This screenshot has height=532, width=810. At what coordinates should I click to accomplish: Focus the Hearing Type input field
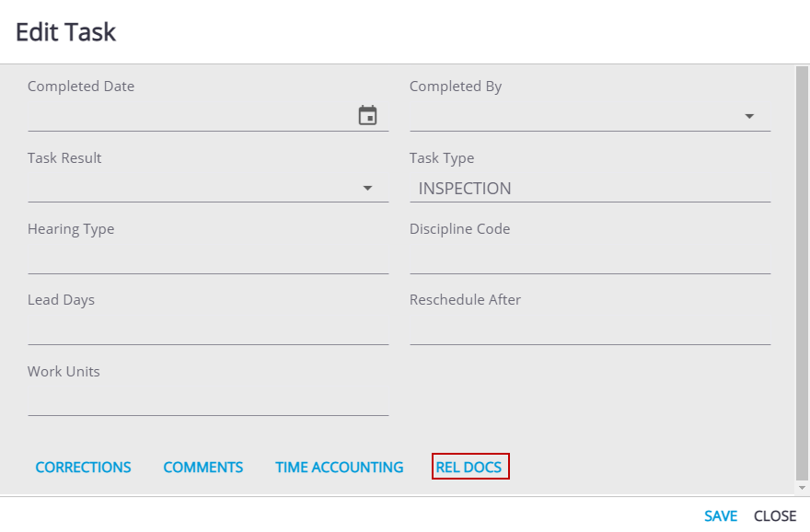[x=207, y=260]
